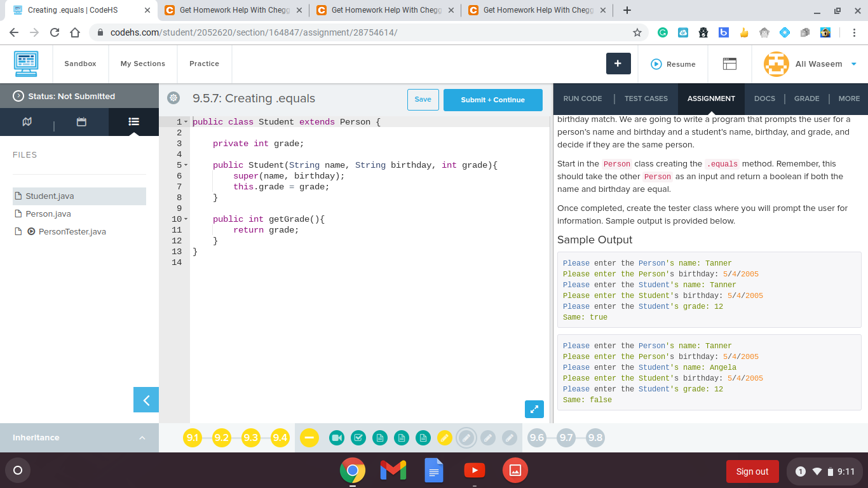Open the Ali Waseem account dropdown
The height and width of the screenshot is (488, 868).
pos(853,64)
